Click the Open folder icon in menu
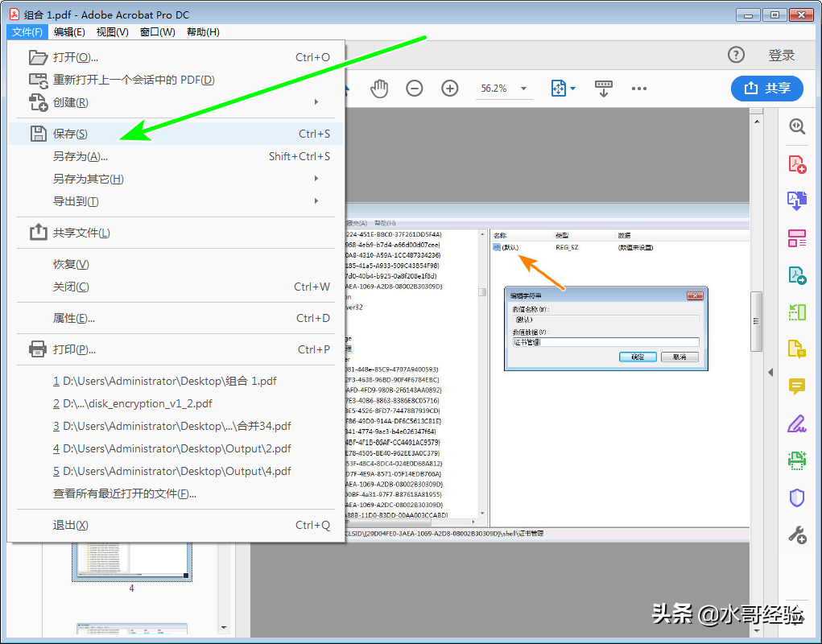 coord(38,57)
